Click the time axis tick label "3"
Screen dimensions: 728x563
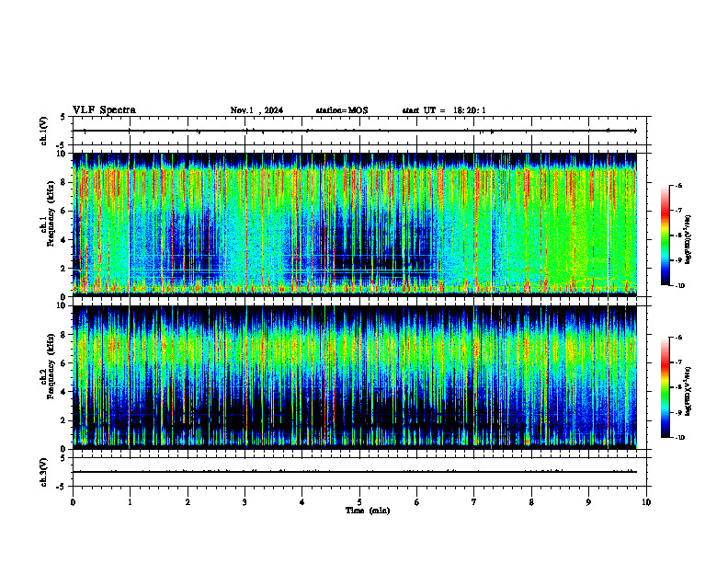[x=245, y=502]
